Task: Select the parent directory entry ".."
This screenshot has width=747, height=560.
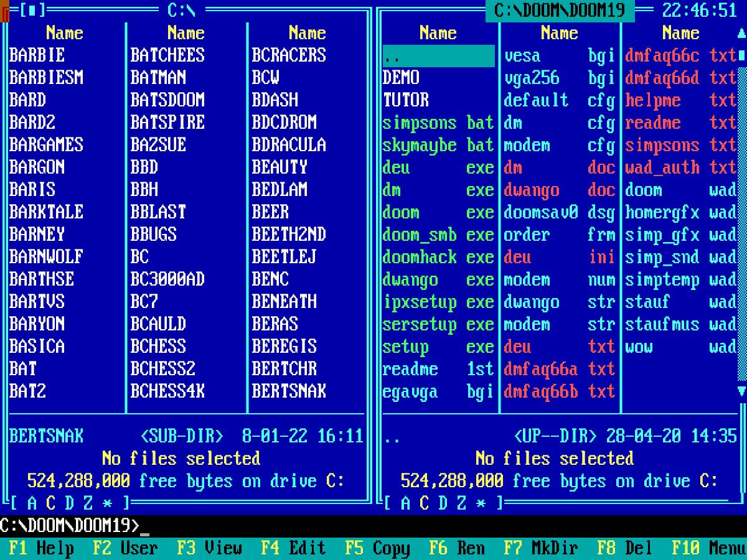Action: tap(439, 55)
